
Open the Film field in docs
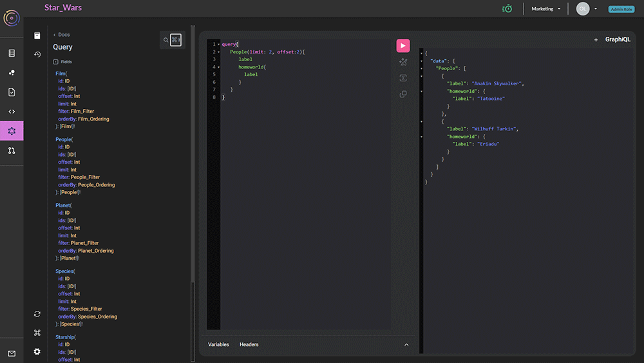(x=61, y=74)
